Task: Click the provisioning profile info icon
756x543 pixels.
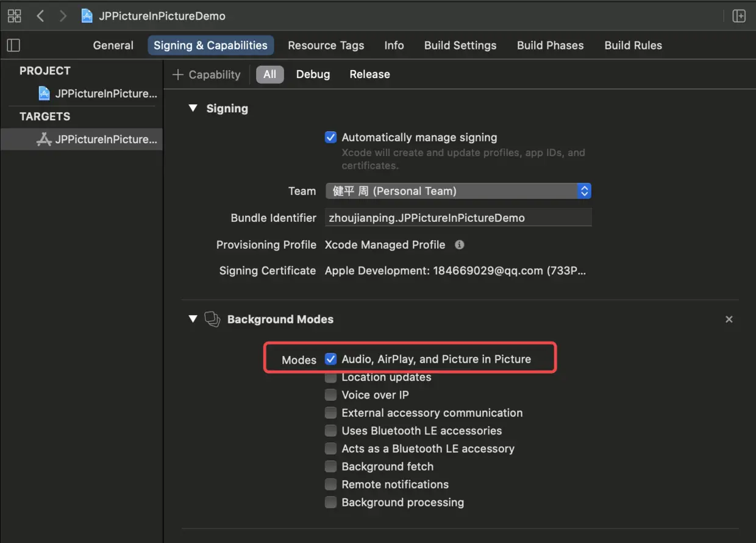Action: [460, 244]
